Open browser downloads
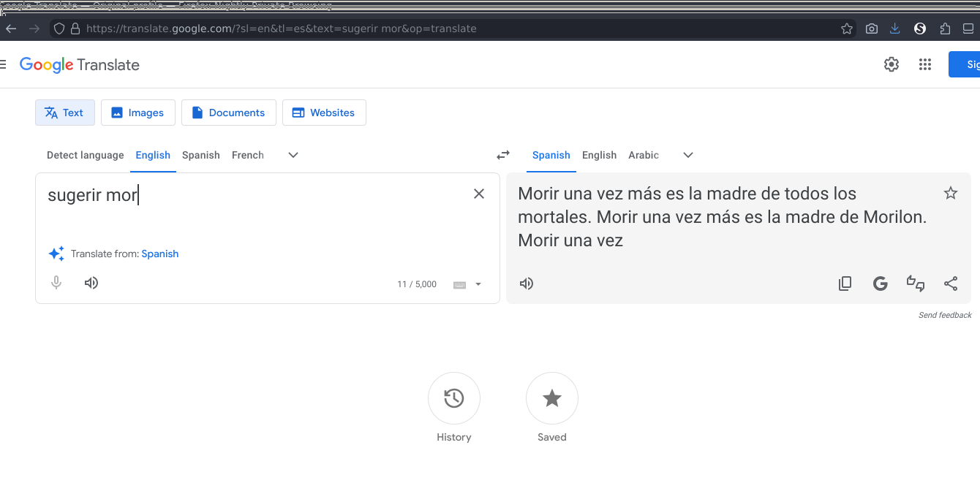The height and width of the screenshot is (502, 980). (895, 28)
